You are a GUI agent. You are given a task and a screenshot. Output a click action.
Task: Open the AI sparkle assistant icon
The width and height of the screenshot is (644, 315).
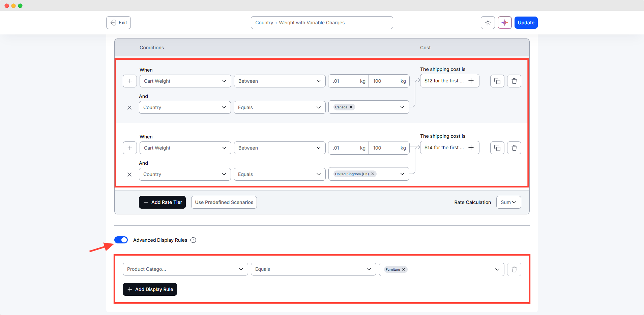coord(504,23)
